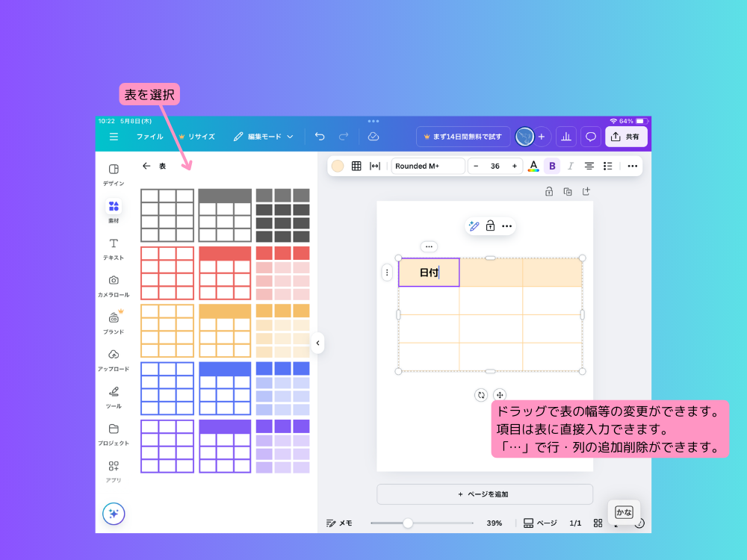Image resolution: width=747 pixels, height=560 pixels.
Task: Open the アップロード panel
Action: click(114, 355)
